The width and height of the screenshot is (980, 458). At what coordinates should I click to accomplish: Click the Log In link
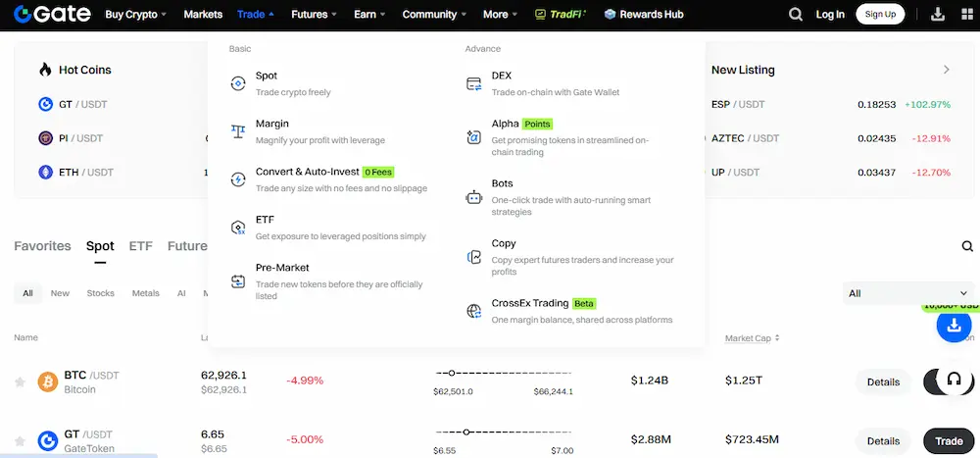coord(830,15)
